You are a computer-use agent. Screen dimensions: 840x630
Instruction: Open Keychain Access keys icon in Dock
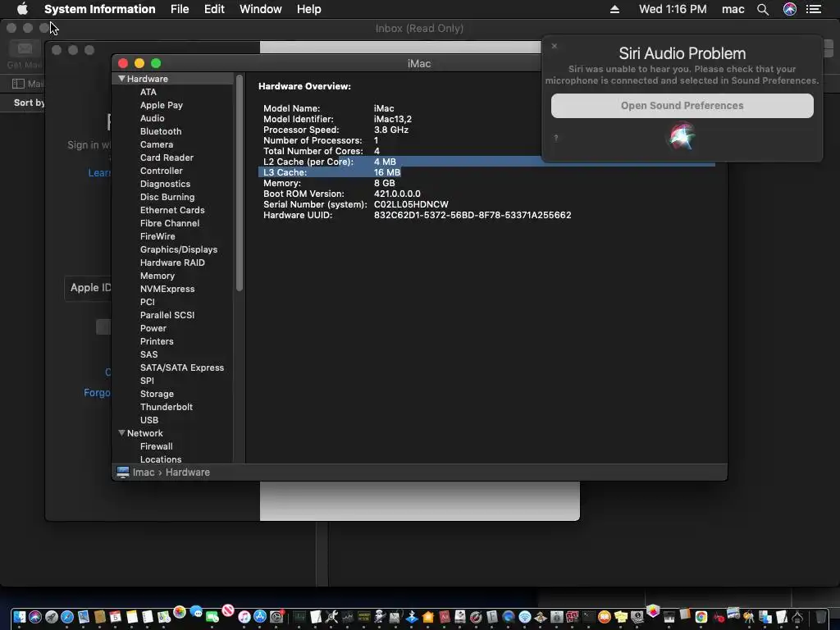pos(749,617)
